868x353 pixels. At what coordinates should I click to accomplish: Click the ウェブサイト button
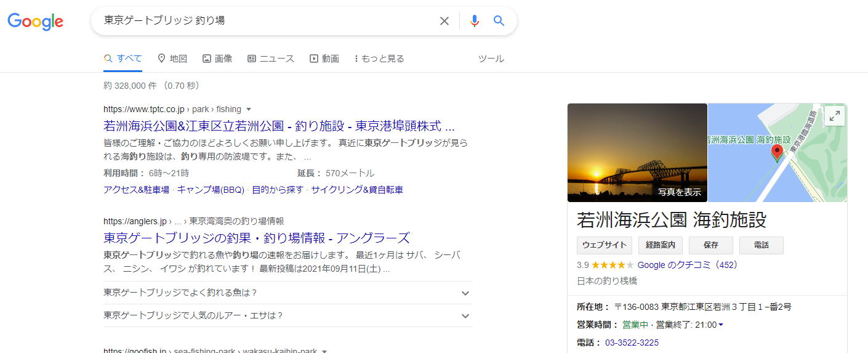[x=605, y=245]
